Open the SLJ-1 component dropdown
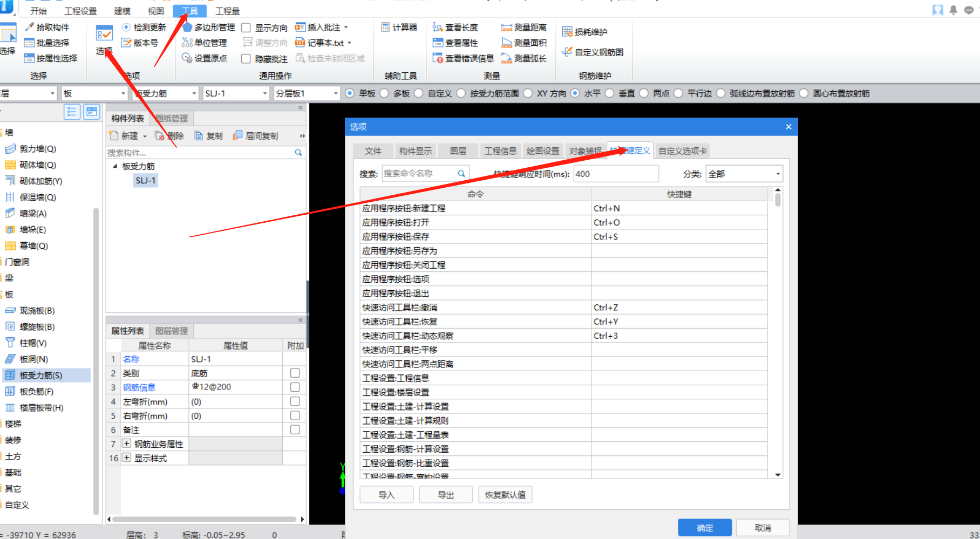The height and width of the screenshot is (539, 980). pos(236,93)
